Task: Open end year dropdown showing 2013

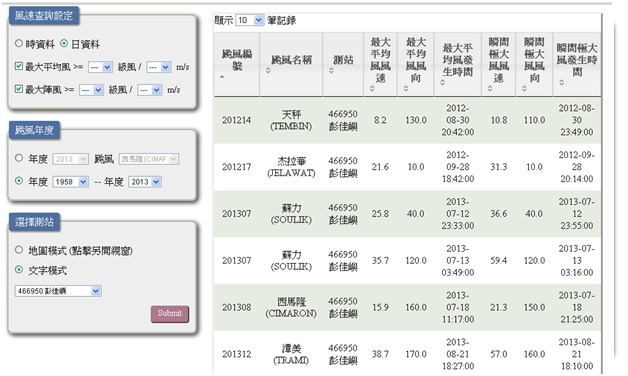Action: tap(145, 182)
